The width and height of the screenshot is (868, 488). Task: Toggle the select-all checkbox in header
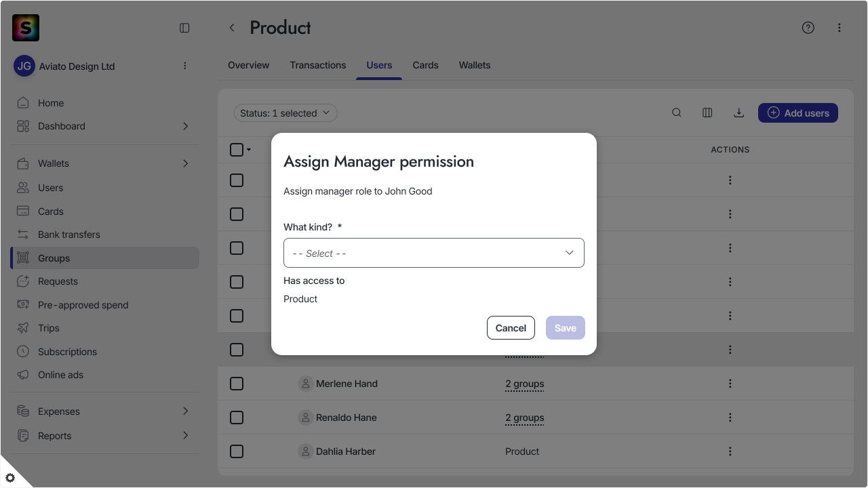coord(237,150)
